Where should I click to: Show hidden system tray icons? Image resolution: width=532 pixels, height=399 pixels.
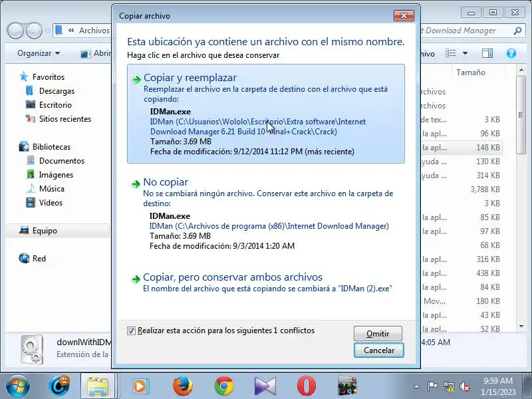416,386
